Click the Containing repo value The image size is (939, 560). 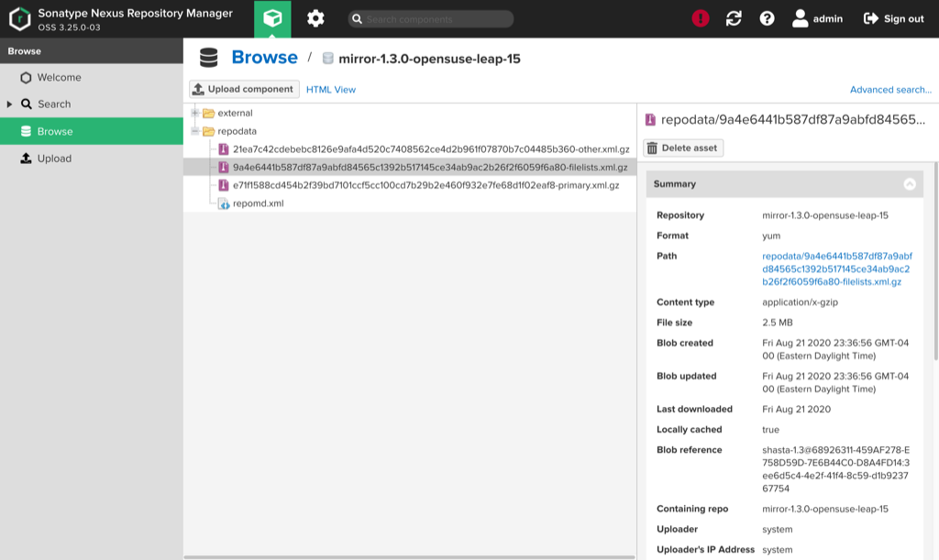pyautogui.click(x=824, y=510)
